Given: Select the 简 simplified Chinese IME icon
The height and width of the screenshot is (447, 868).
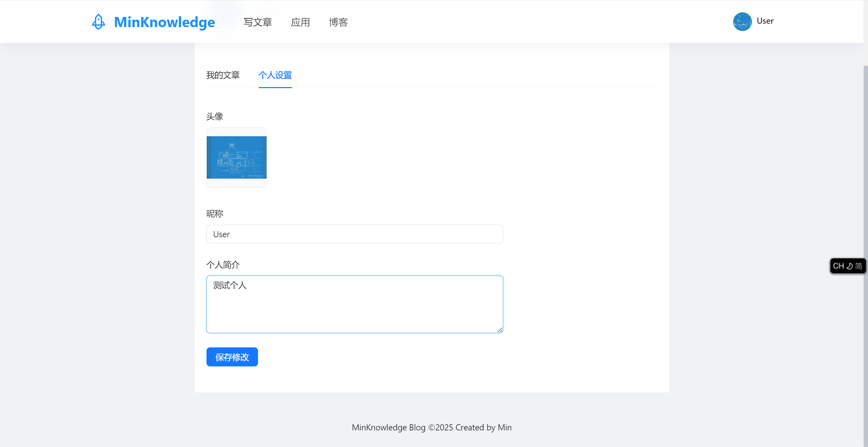Looking at the screenshot, I should pos(860,266).
